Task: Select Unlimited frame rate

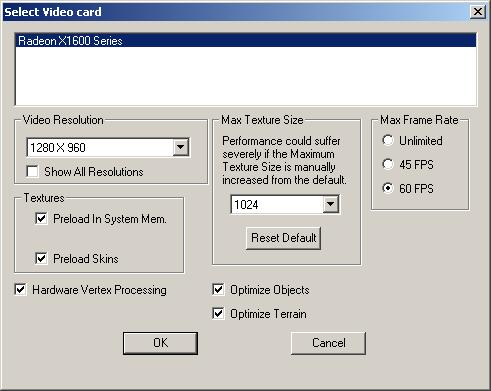Action: (x=388, y=140)
